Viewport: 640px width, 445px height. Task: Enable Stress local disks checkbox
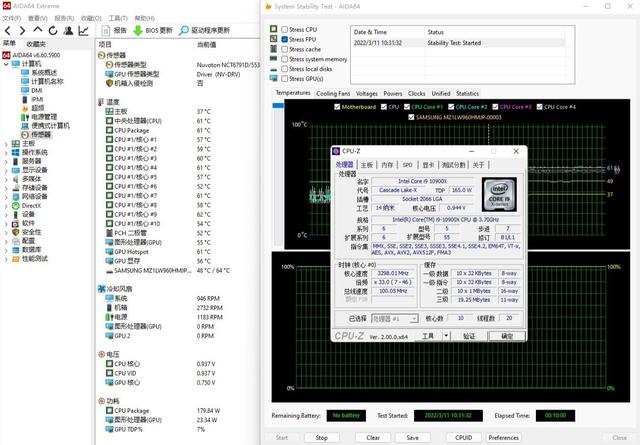[284, 69]
